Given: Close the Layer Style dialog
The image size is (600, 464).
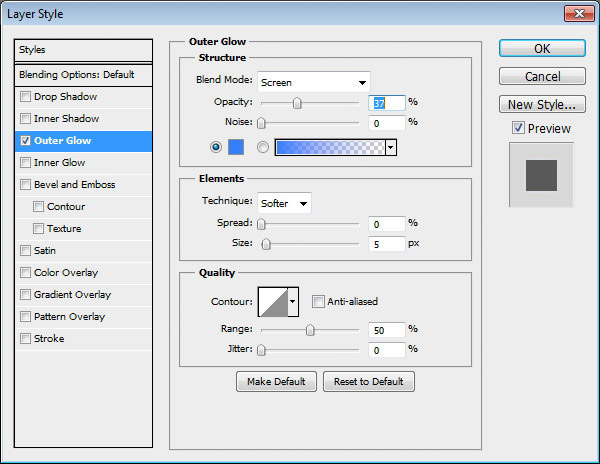Looking at the screenshot, I should [579, 13].
